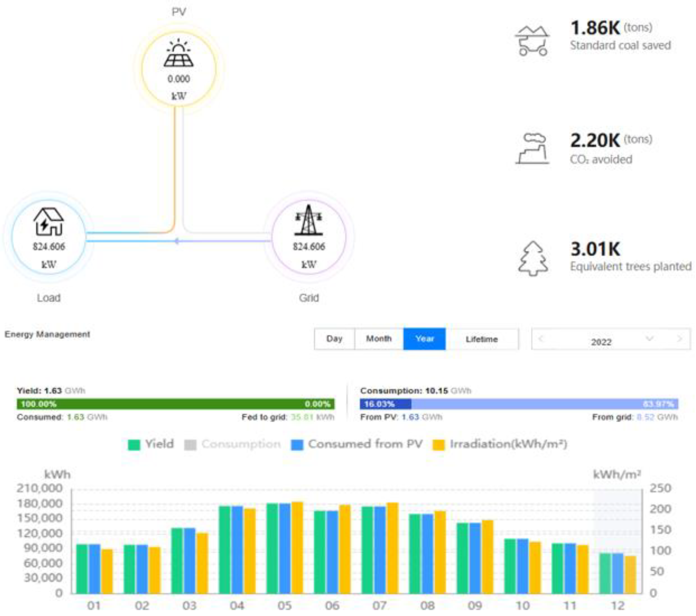Click the active Year button
This screenshot has width=696, height=616.
(424, 339)
